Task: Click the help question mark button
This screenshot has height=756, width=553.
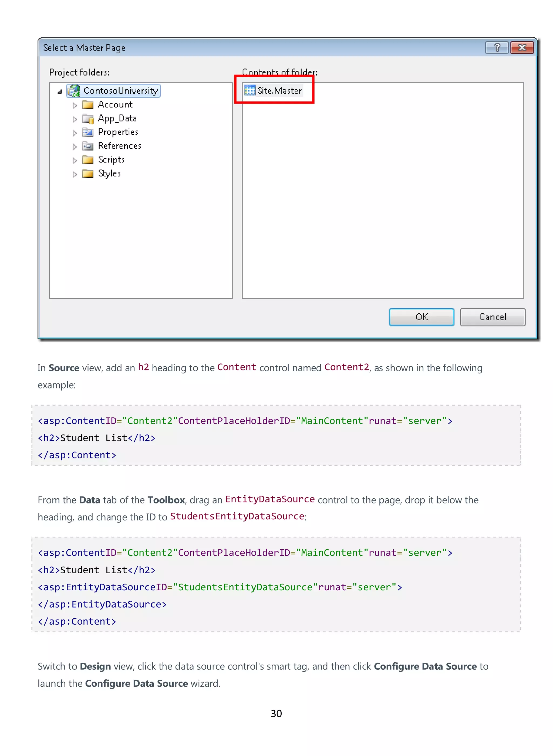Action: 497,47
